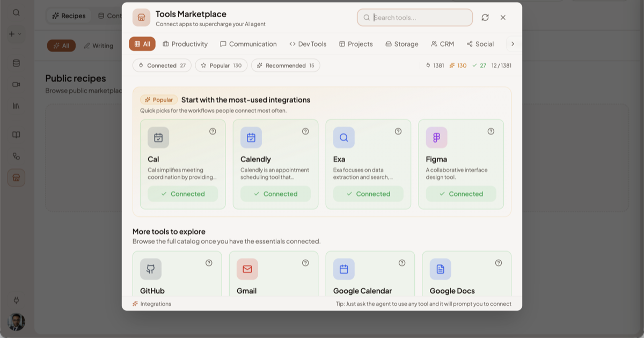Click the Google Docs card title
This screenshot has height=338, width=644.
[452, 291]
